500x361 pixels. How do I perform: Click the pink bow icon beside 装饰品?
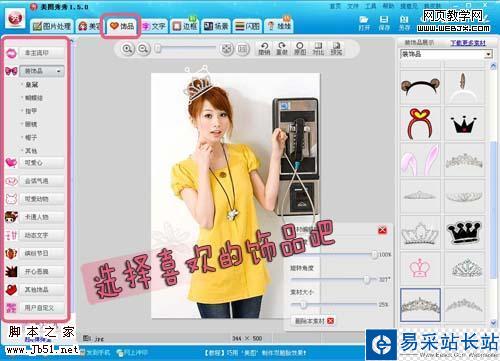pos(11,71)
